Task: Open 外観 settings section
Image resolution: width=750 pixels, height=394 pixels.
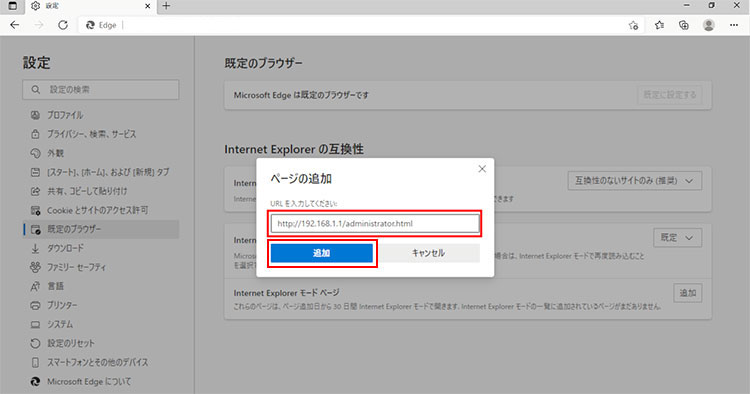Action: [100, 153]
